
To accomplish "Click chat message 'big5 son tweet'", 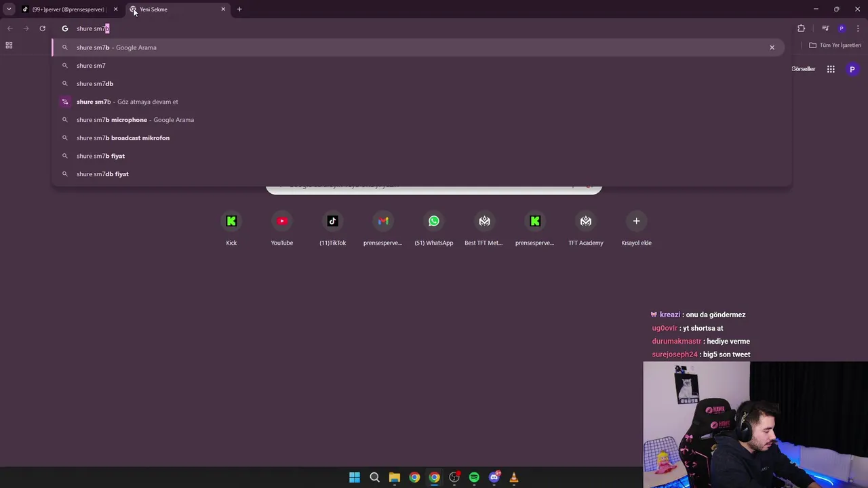I will [x=701, y=354].
